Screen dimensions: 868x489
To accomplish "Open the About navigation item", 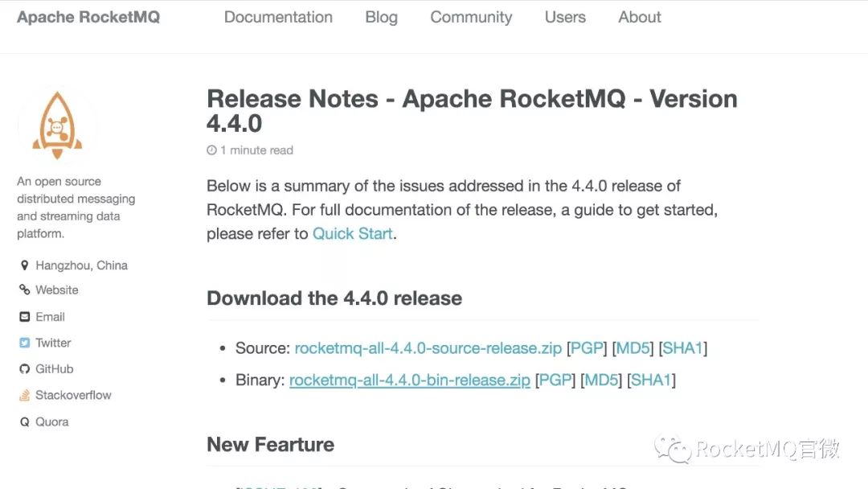I will click(640, 17).
